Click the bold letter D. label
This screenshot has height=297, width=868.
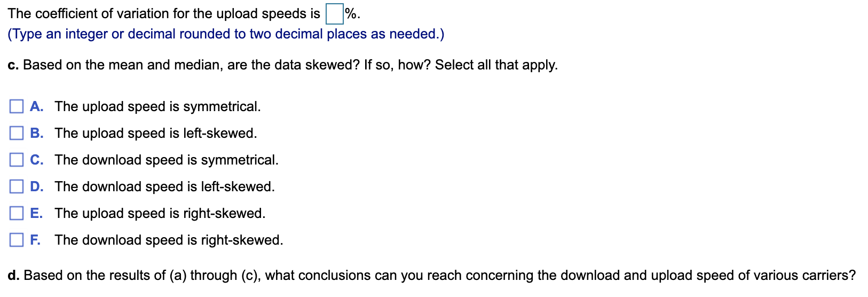[37, 186]
